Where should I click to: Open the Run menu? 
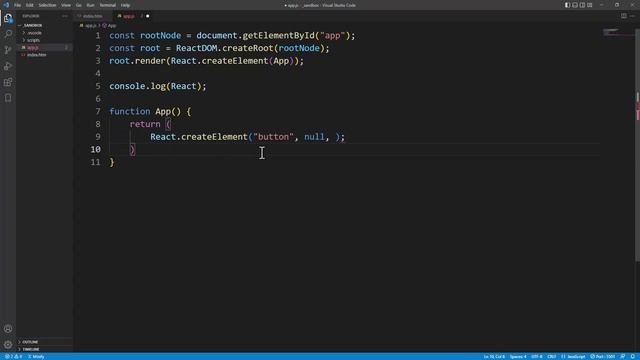(x=91, y=5)
